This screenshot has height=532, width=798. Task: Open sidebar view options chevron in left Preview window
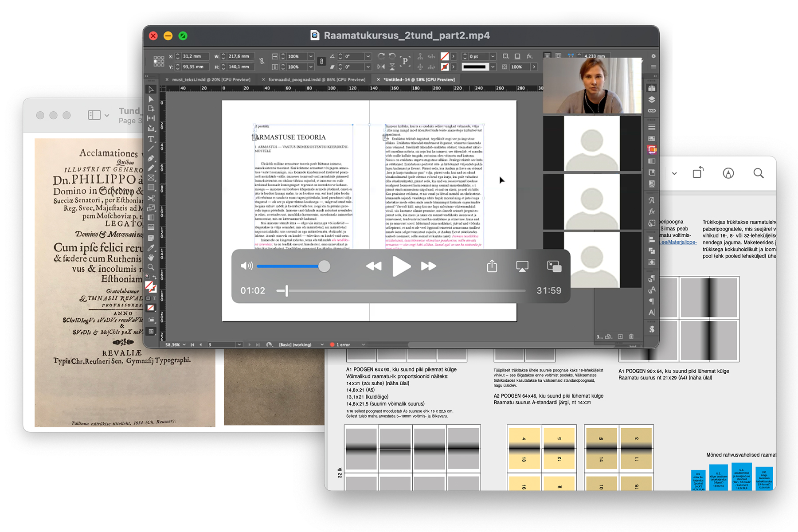[107, 115]
